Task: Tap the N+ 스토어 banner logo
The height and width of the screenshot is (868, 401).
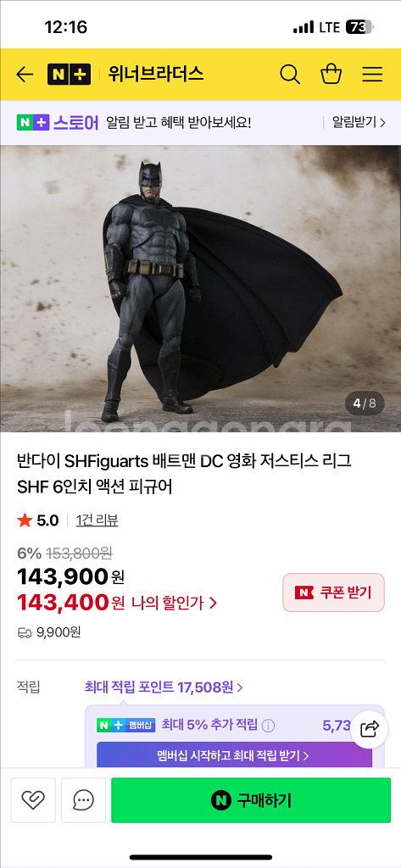Action: coord(57,122)
